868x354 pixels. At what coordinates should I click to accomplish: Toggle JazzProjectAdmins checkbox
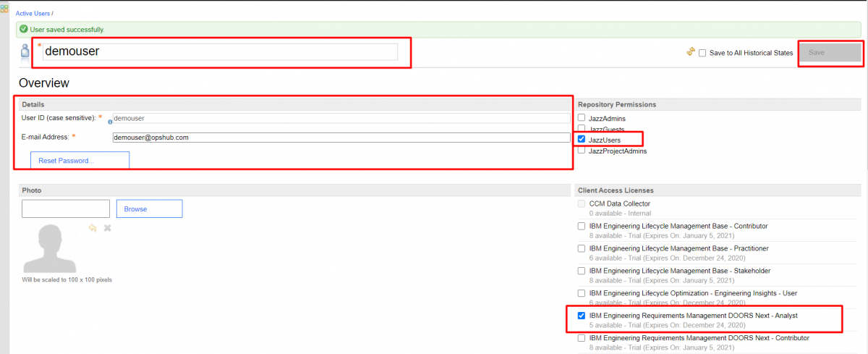[582, 151]
